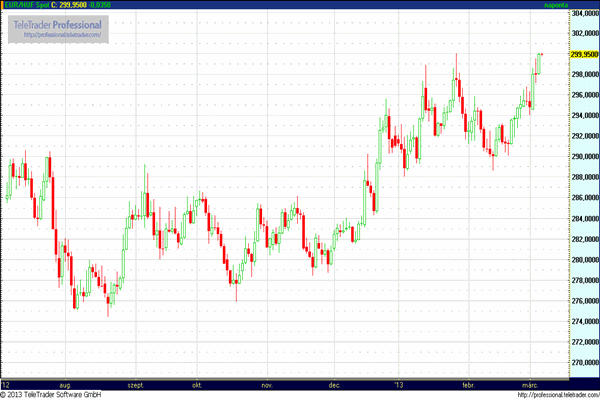Click the -0,0350 change value in header

100,6
